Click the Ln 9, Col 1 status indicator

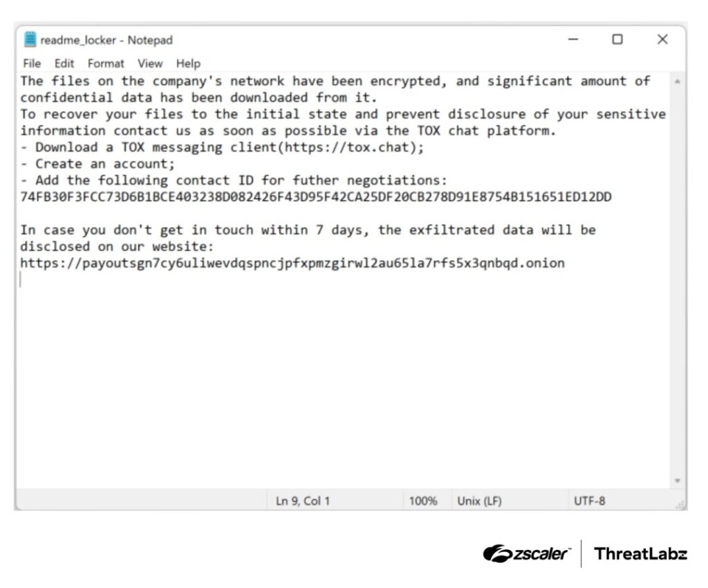pyautogui.click(x=303, y=501)
